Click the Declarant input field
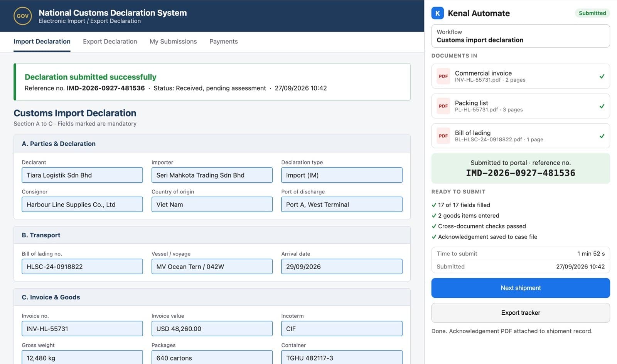 pyautogui.click(x=82, y=175)
